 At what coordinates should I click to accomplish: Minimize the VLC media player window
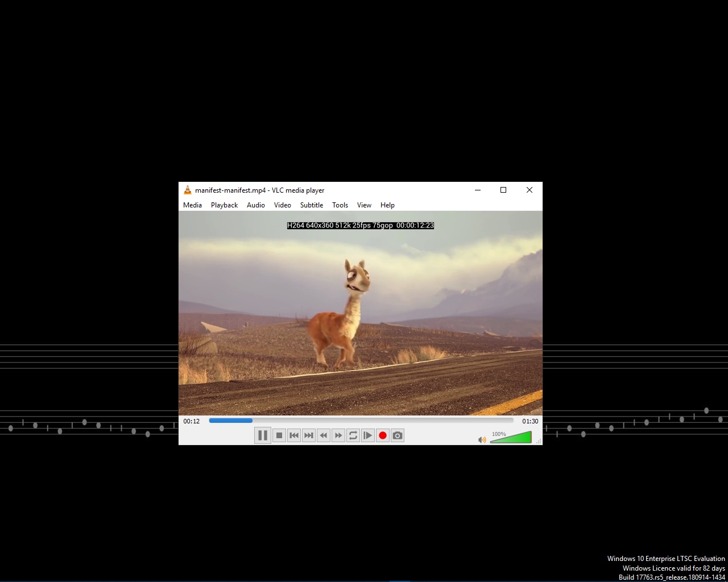pos(478,190)
